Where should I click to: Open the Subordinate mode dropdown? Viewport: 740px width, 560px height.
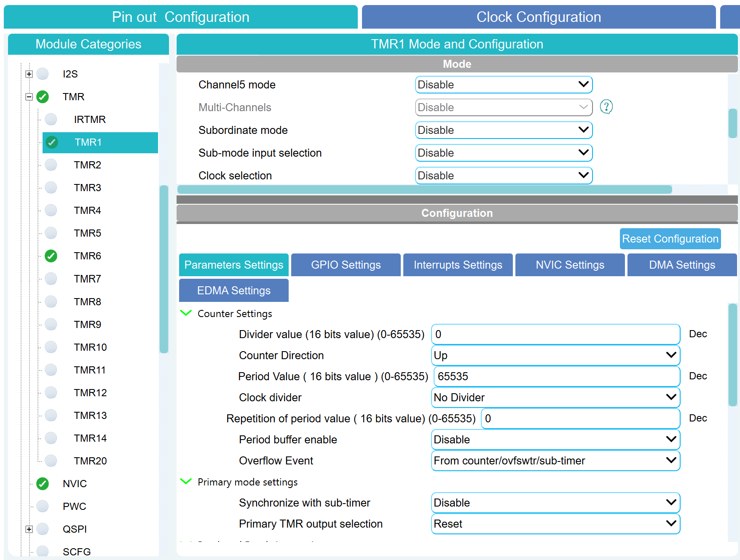[x=504, y=130]
